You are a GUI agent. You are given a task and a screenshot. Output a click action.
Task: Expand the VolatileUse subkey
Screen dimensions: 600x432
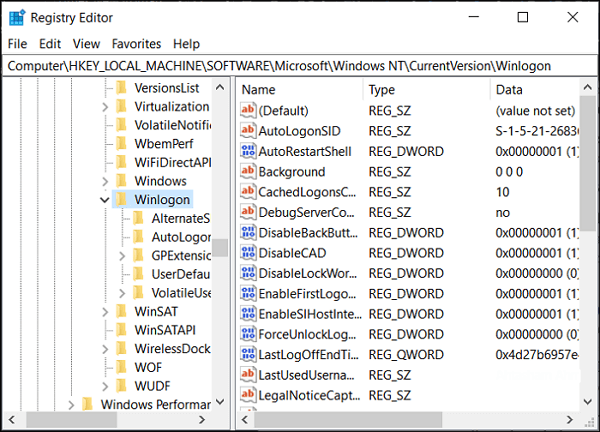(122, 293)
